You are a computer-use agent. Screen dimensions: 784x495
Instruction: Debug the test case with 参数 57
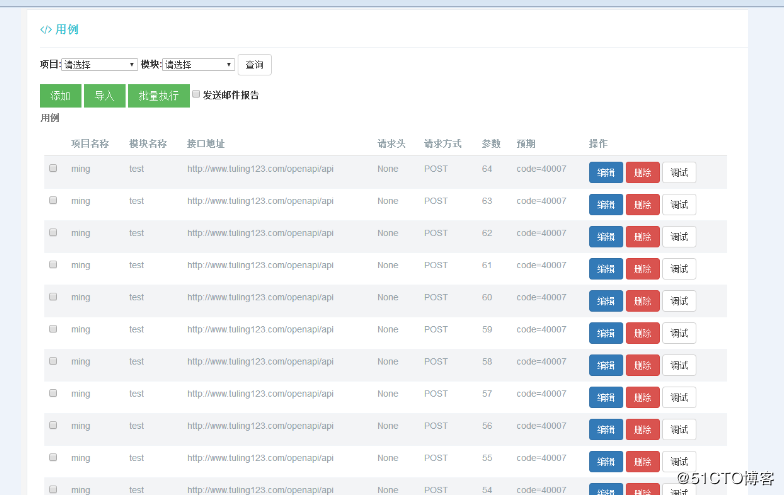(x=679, y=397)
